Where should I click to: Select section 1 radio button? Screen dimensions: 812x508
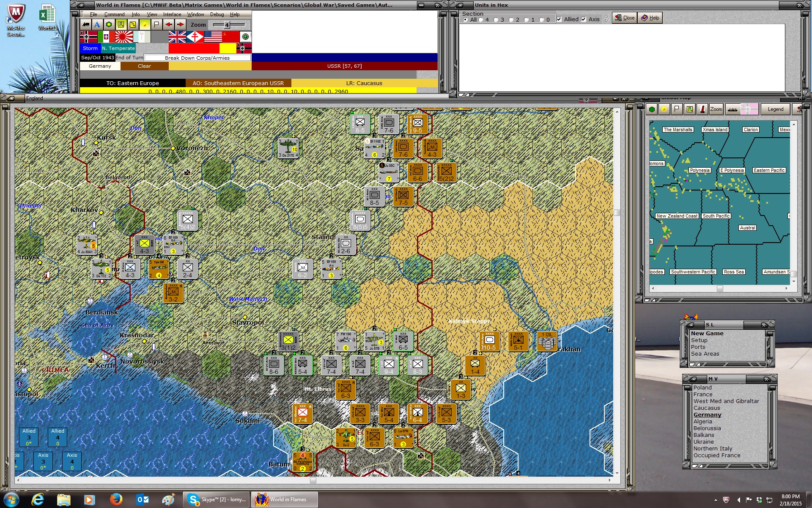[x=527, y=19]
